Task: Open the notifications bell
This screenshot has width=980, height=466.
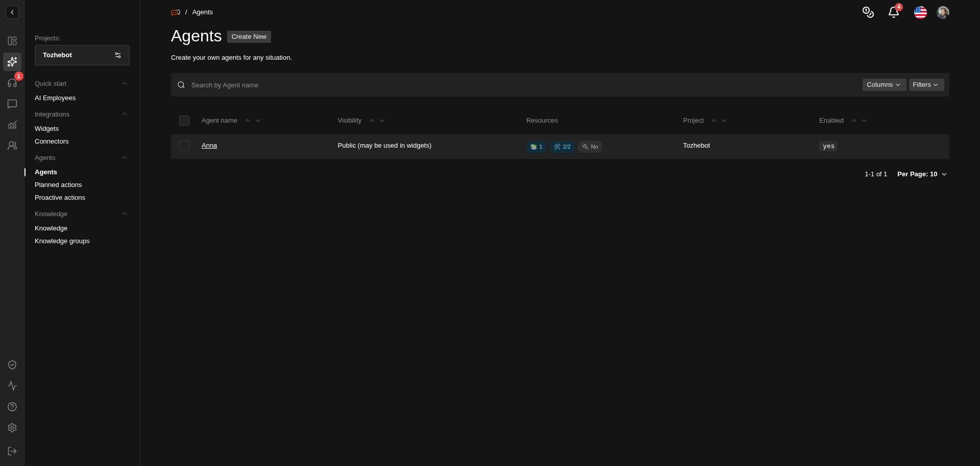Action: click(893, 12)
